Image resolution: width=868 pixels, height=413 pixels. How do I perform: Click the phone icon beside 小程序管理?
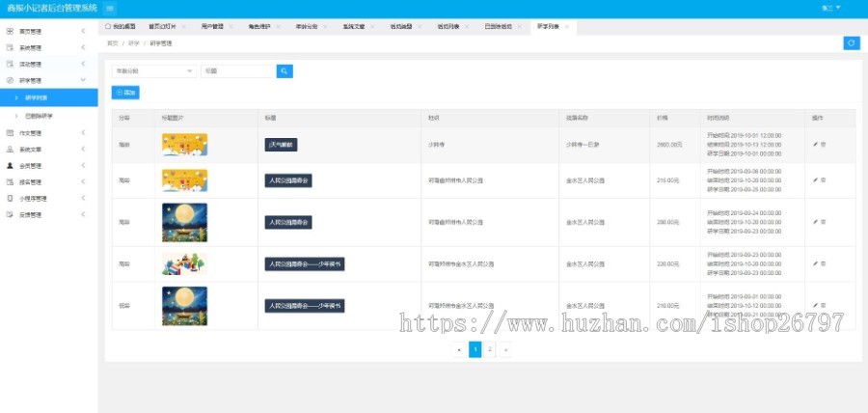pos(10,198)
